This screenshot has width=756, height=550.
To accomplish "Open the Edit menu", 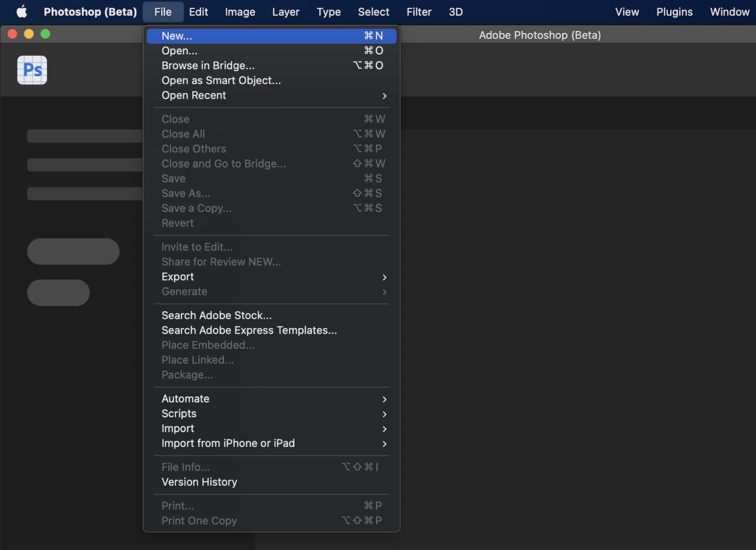I will [x=198, y=11].
